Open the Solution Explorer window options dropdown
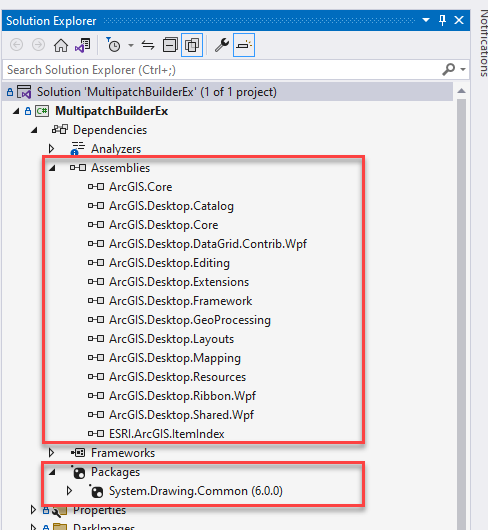 426,20
